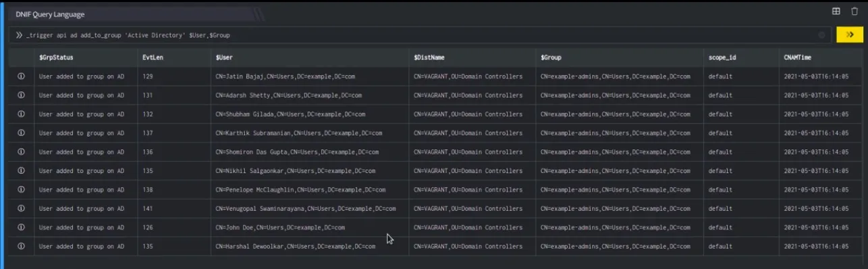The image size is (868, 269).
Task: Open info icon for Penelope McClaughlin row
Action: tap(21, 190)
